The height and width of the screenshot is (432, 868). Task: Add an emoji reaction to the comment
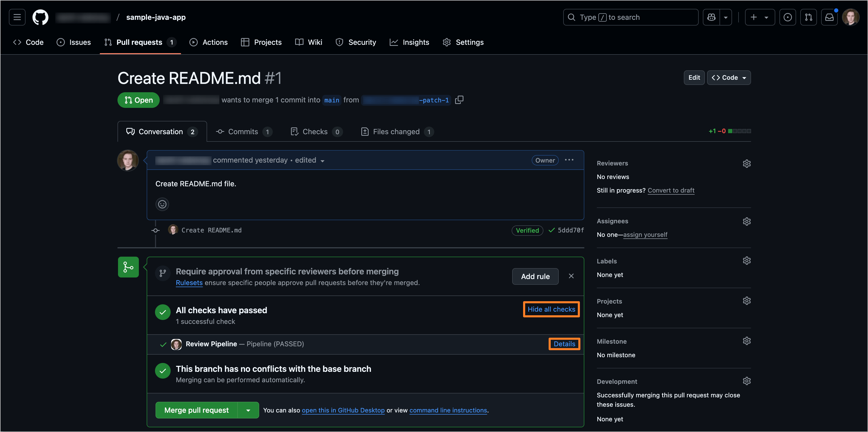point(162,204)
